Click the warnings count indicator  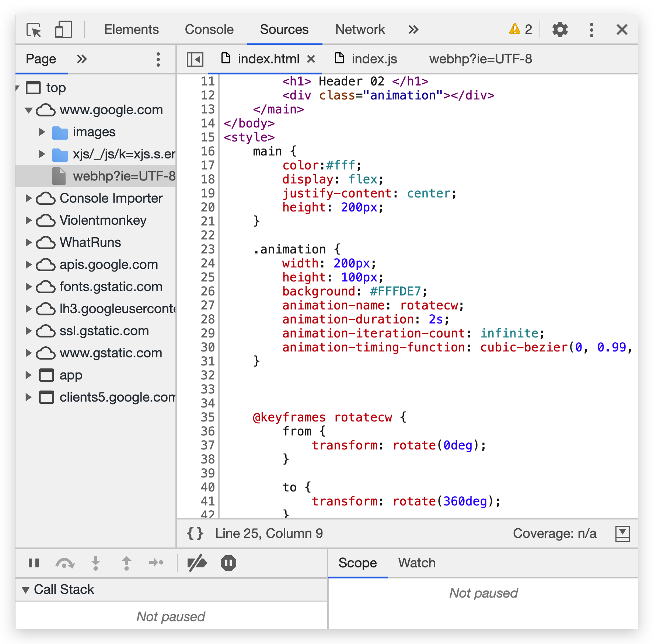[x=521, y=29]
